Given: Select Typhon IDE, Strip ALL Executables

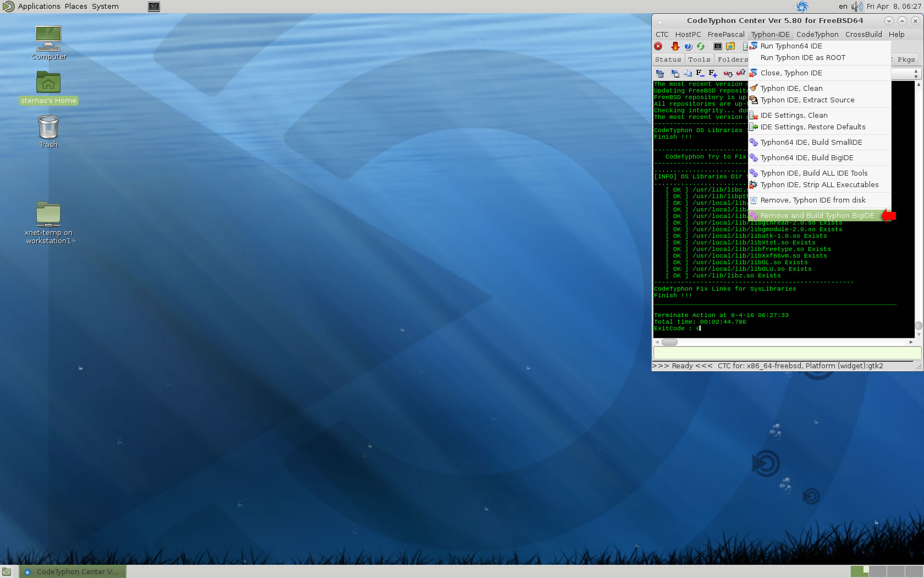Looking at the screenshot, I should pos(820,185).
